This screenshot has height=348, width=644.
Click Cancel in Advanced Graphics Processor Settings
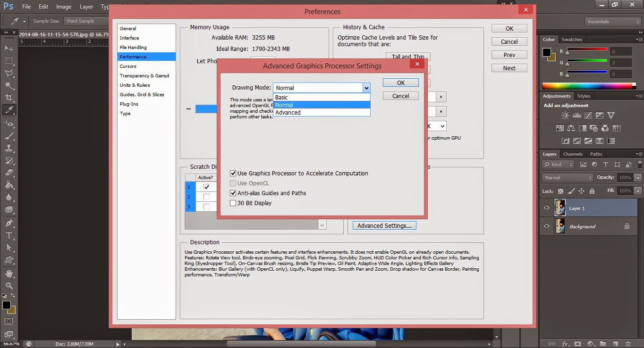click(401, 96)
